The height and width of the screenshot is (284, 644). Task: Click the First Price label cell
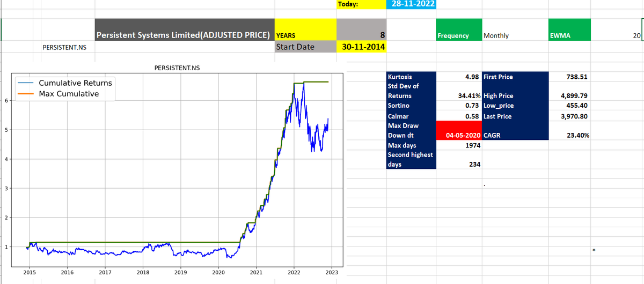click(x=515, y=77)
